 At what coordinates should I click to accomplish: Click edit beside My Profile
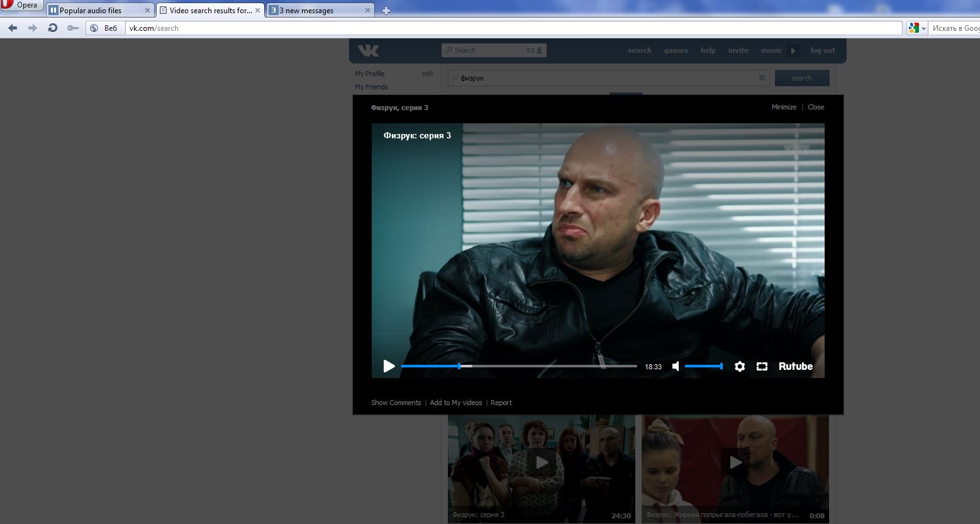coord(427,74)
